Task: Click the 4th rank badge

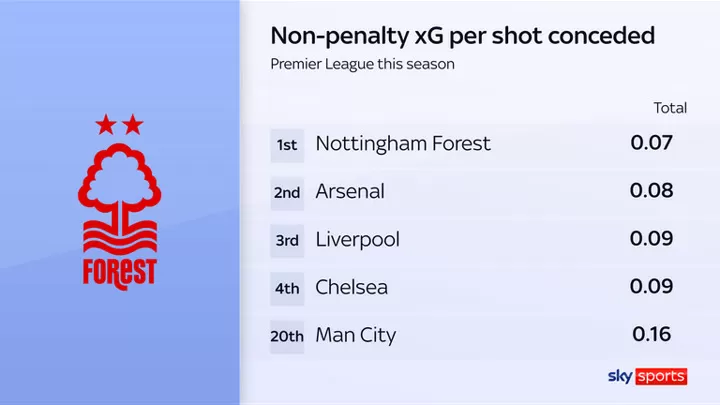Action: coord(287,289)
